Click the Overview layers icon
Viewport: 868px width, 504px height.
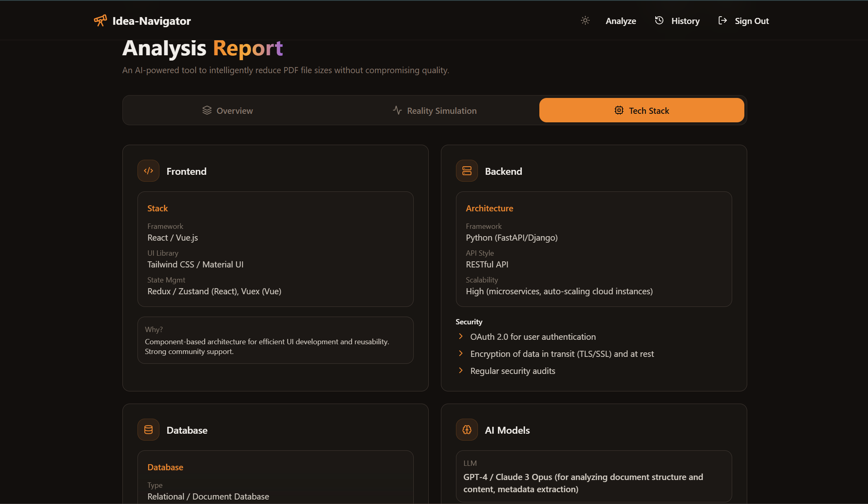[207, 111]
